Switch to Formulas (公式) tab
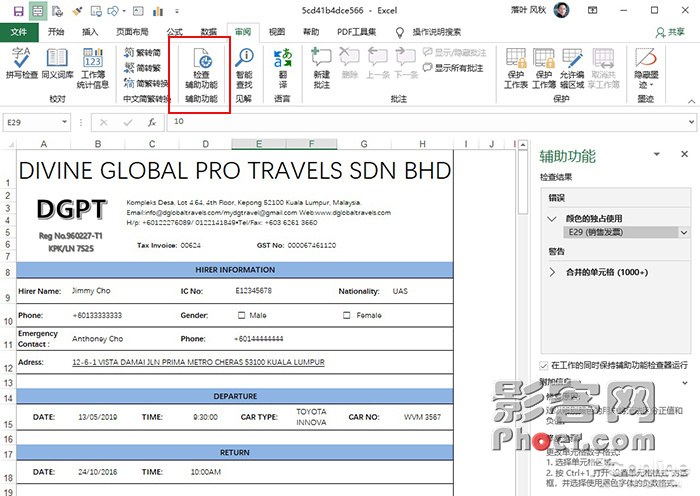 pyautogui.click(x=175, y=32)
